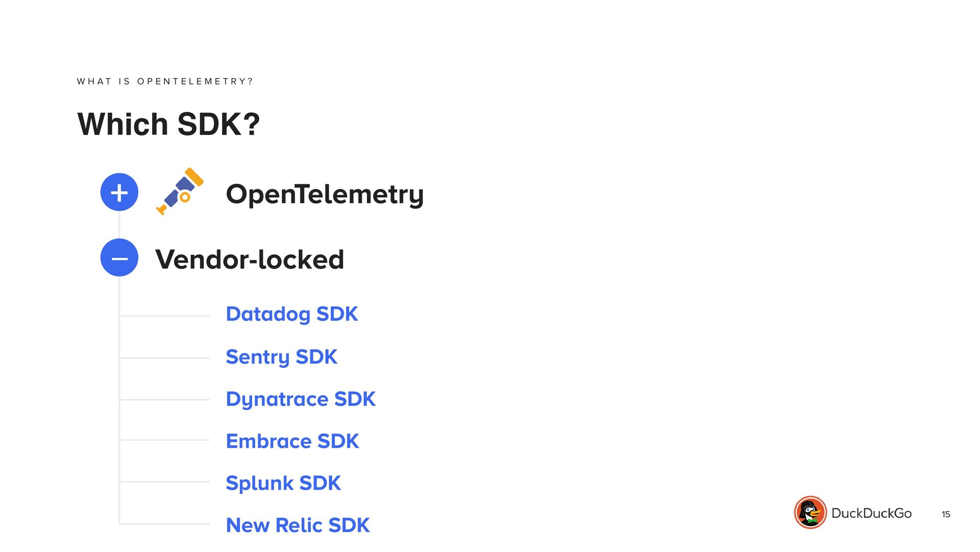Screen dimensions: 980x552
Task: Click the DuckDuckGo wordmark text
Action: click(x=871, y=513)
